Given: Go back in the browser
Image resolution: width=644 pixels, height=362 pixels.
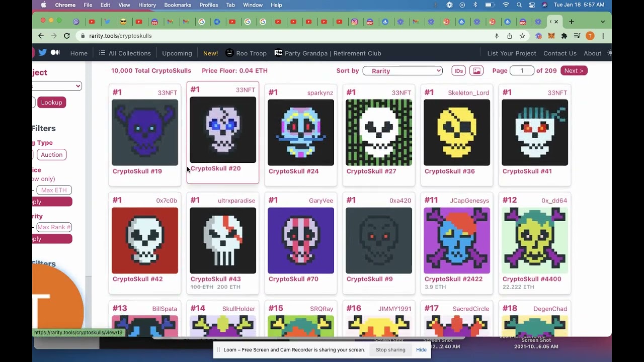Looking at the screenshot, I should (x=41, y=36).
